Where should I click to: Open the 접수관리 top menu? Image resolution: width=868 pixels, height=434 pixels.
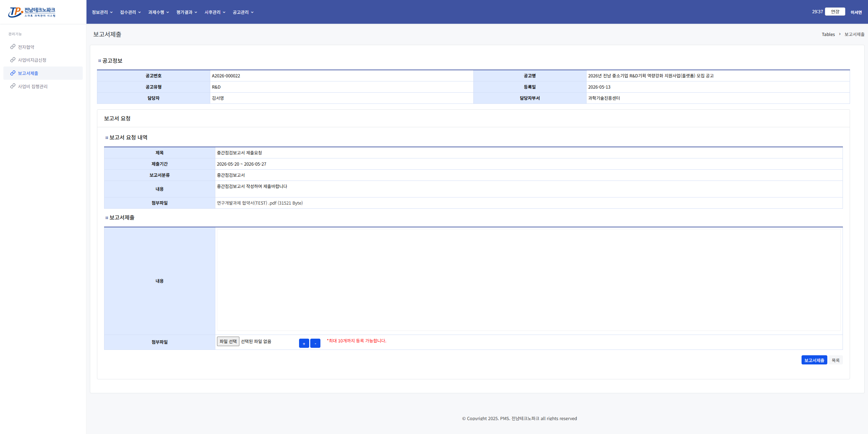point(130,12)
